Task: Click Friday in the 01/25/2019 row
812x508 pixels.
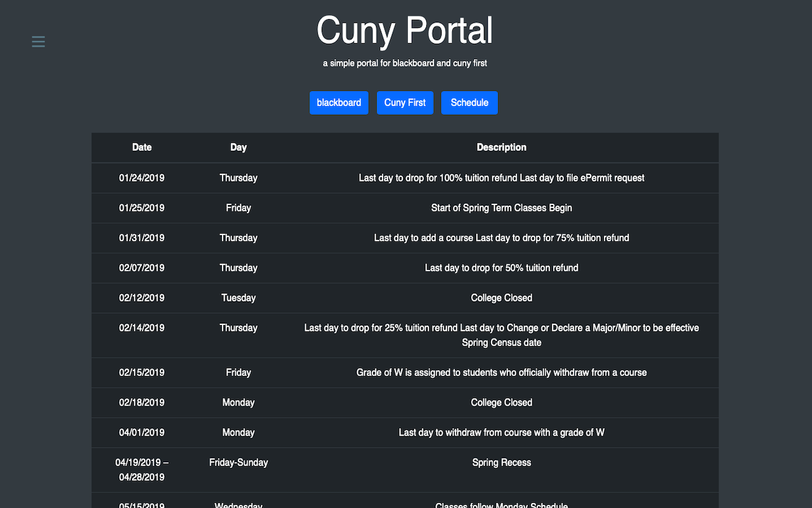Action: pyautogui.click(x=239, y=208)
